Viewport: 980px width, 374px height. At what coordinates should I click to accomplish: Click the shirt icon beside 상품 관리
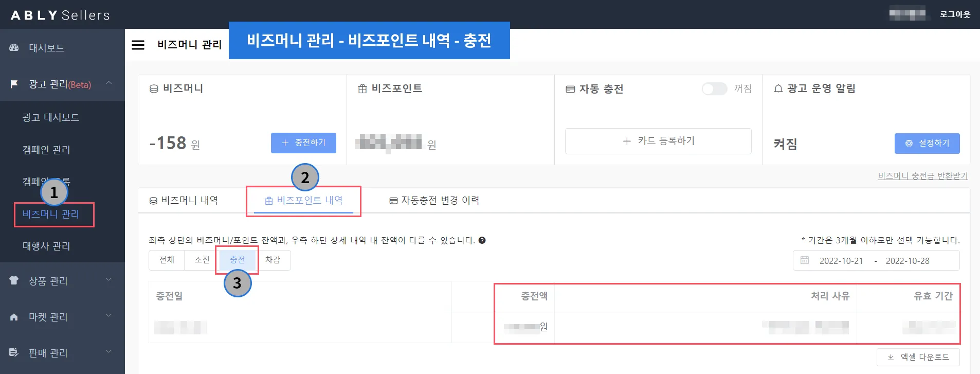(x=14, y=280)
